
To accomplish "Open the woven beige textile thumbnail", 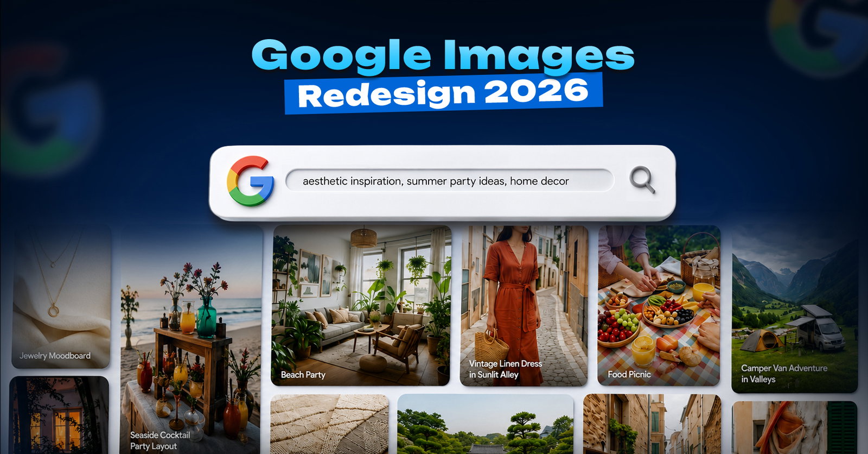I will click(x=330, y=424).
